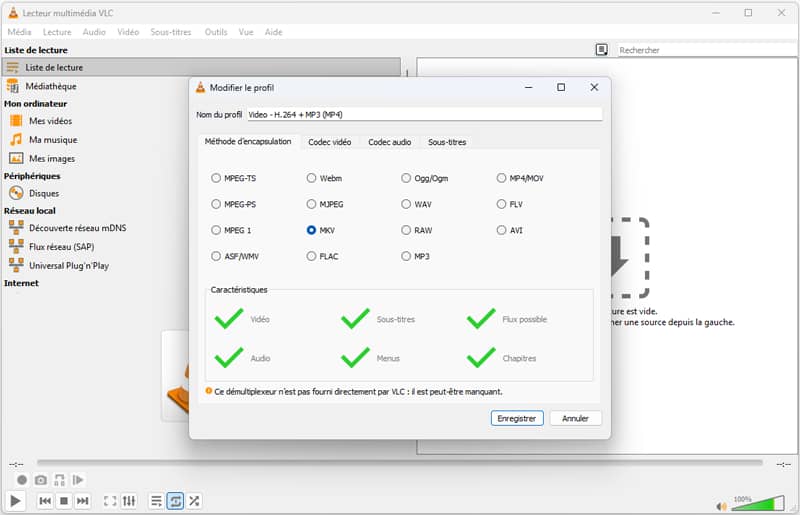Open the Sous-titres tab in dialog
800x515 pixels.
point(447,142)
